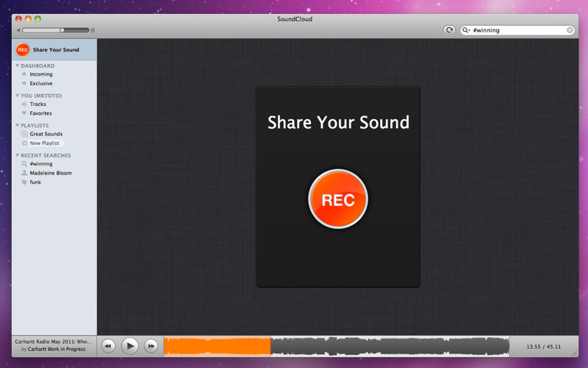Collapse the DASHBOARD section triangle

[18, 66]
